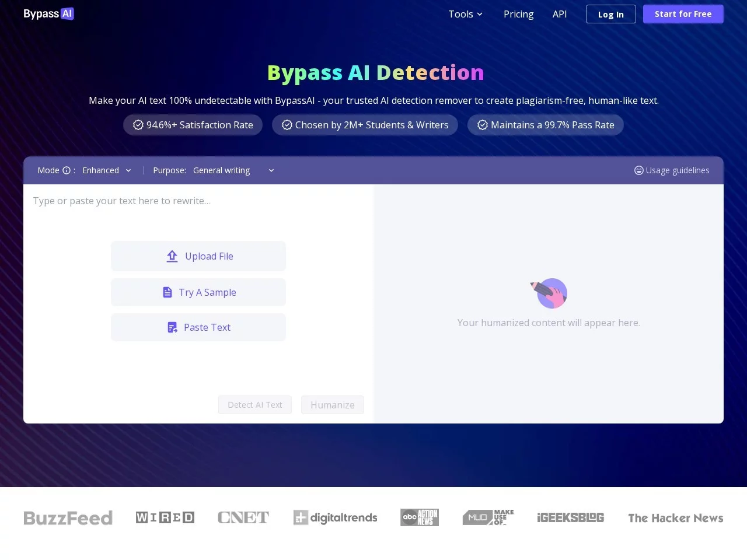Click the 94.6%+ Satisfaction Rate badge
747x560 pixels.
pos(193,124)
